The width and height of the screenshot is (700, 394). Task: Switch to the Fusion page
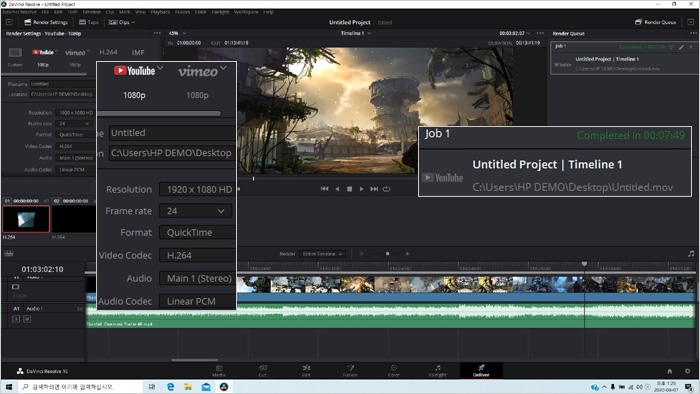(350, 371)
